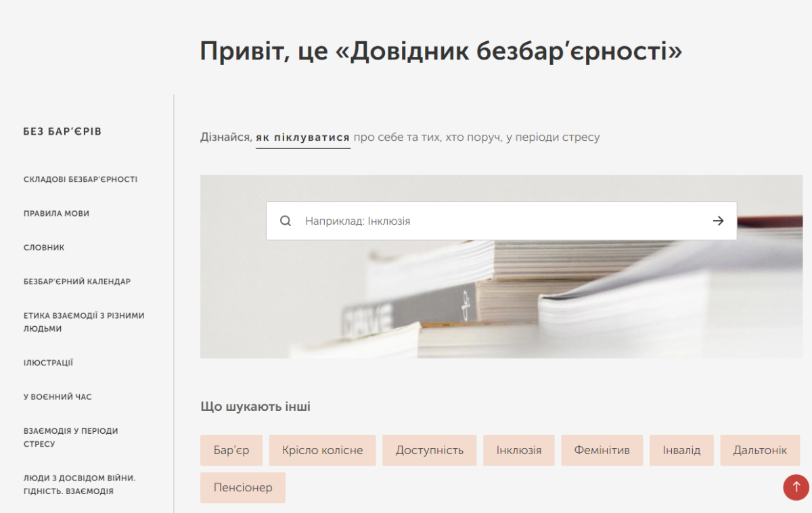Go to 'Правила мови' section
Image resolution: width=812 pixels, height=513 pixels.
point(56,213)
